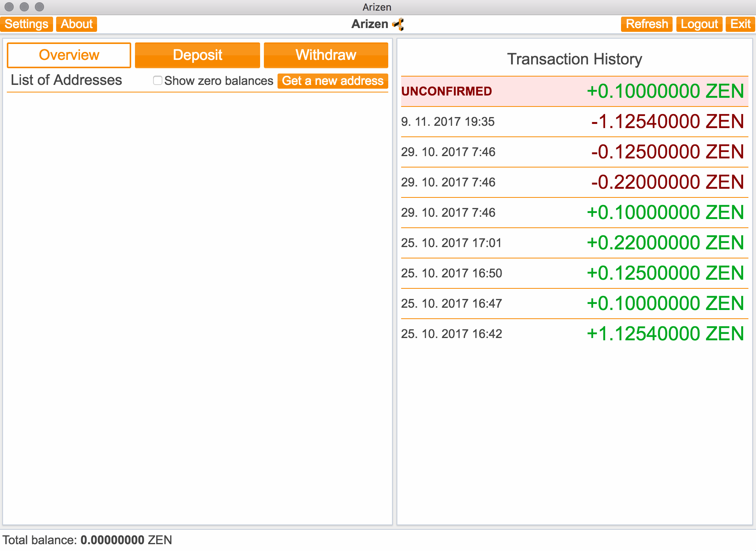756x551 pixels.
Task: Open the 25. 10. 2017 17:01 transaction
Action: (x=575, y=243)
